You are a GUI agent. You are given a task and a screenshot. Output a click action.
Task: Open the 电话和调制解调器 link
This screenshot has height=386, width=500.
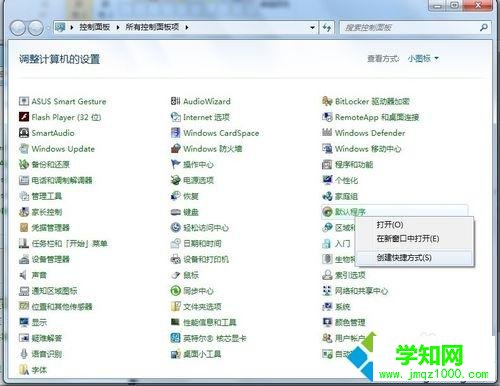62,180
